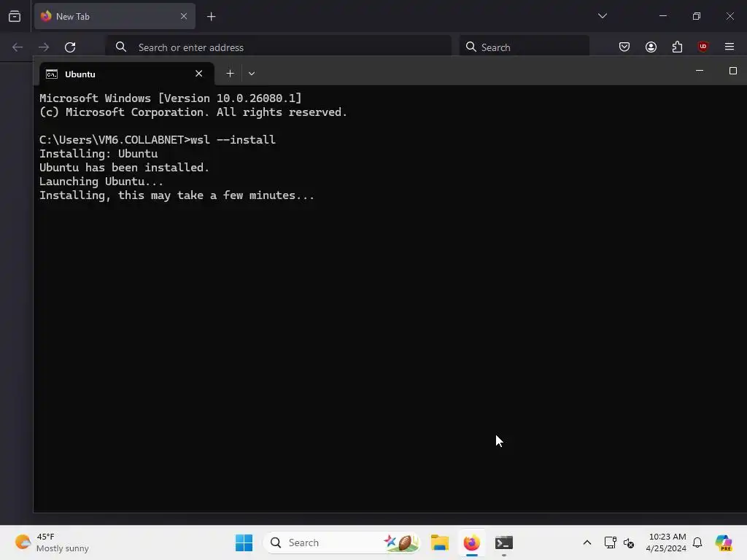Switch to Firefox on the taskbar

tap(472, 542)
